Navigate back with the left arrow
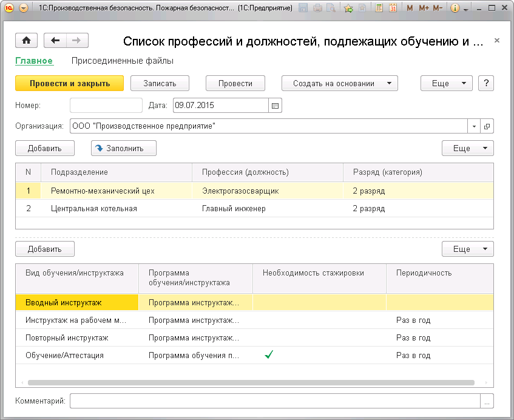The height and width of the screenshot is (420, 514). click(x=55, y=40)
